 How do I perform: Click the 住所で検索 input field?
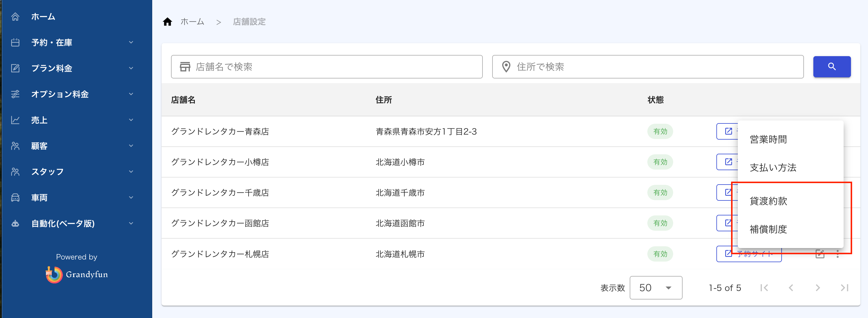[x=647, y=67]
